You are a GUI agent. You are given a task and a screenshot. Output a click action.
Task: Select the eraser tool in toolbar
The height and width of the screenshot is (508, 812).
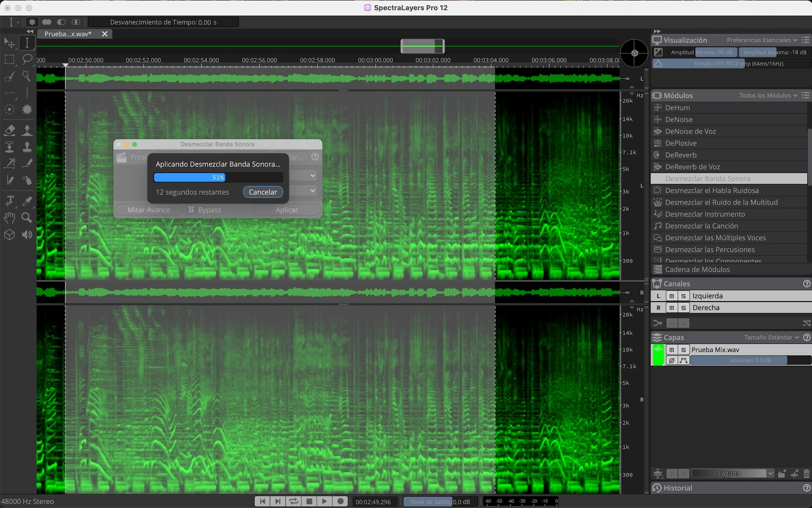click(x=9, y=130)
